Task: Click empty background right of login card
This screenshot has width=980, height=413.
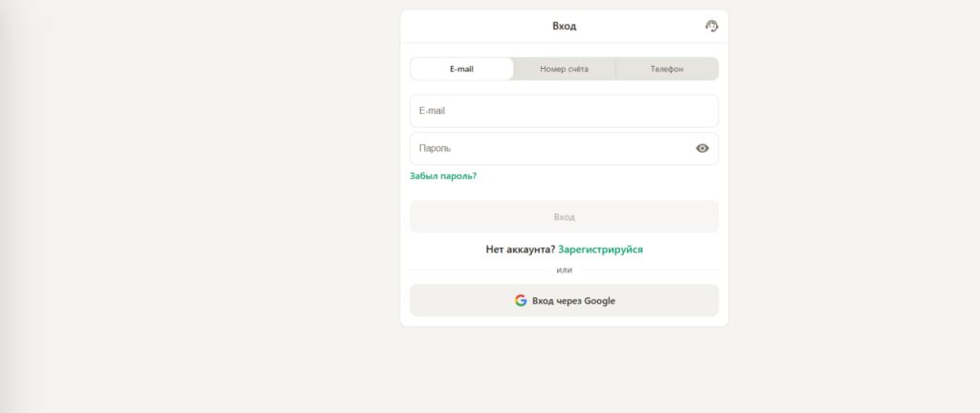Action: (x=852, y=191)
